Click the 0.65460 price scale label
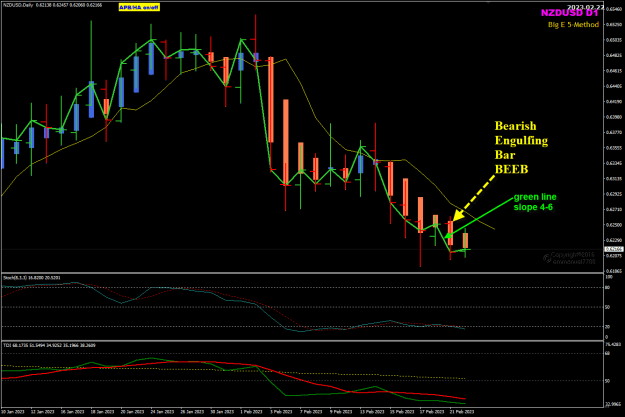The width and height of the screenshot is (625, 417). pyautogui.click(x=614, y=9)
